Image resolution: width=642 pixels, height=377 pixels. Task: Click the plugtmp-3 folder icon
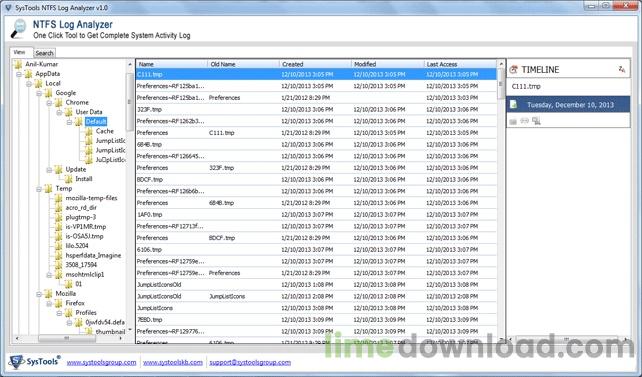point(59,217)
